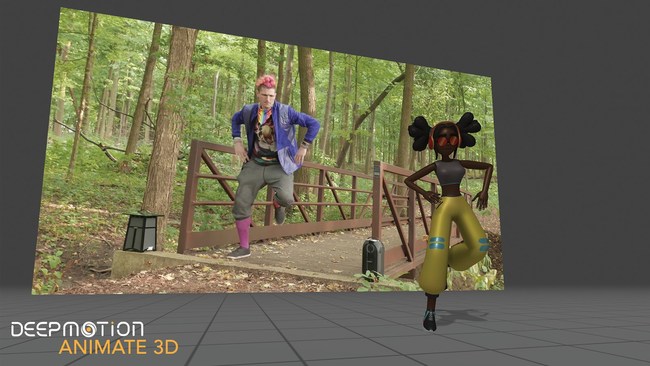Click the Animate 3D orange title text
650x366 pixels.
point(119,347)
